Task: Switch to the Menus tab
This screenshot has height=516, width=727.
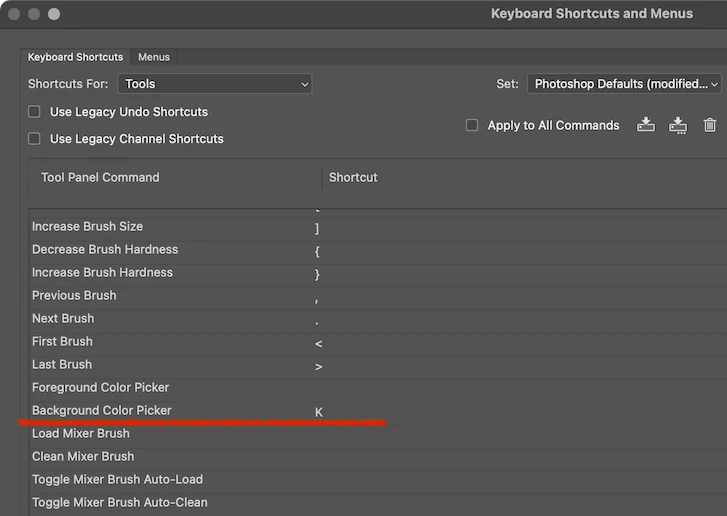Action: point(154,57)
